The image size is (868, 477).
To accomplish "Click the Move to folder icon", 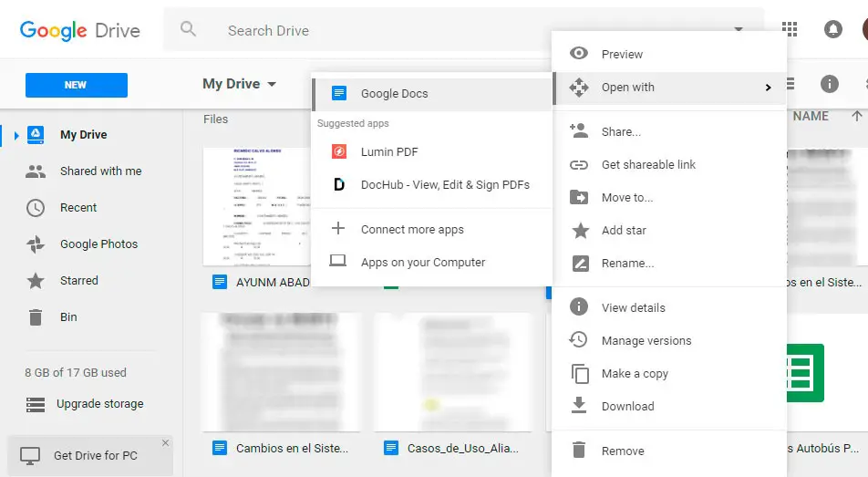I will click(x=579, y=197).
